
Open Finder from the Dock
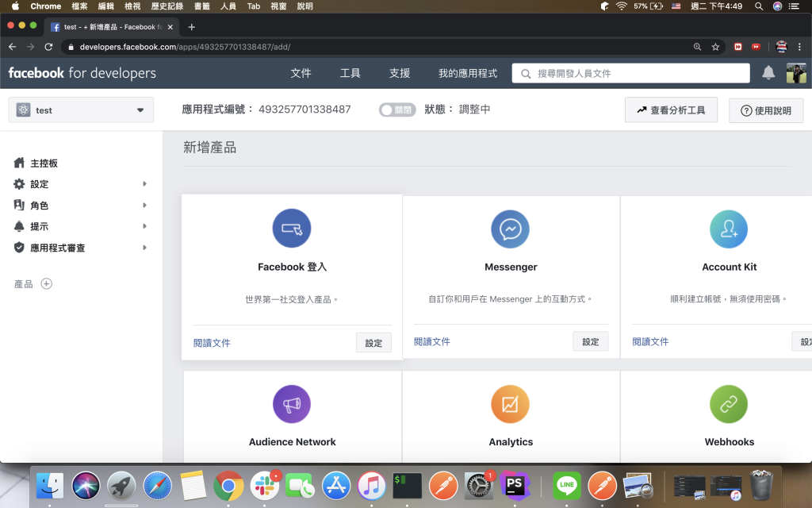tap(50, 487)
